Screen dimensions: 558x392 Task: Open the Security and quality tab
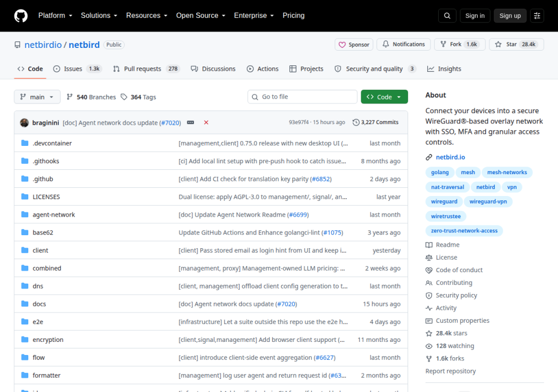(375, 69)
